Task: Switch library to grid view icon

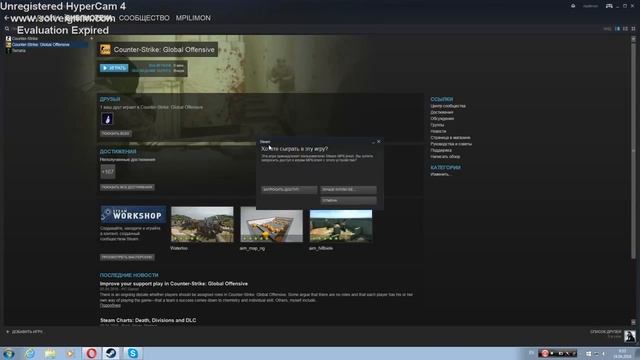Action: [633, 29]
